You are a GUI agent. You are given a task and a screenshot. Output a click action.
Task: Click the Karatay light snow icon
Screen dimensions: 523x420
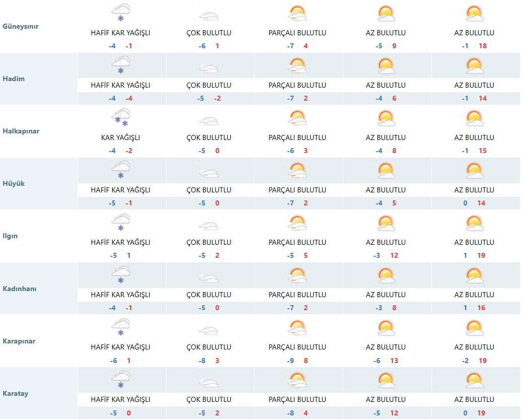pyautogui.click(x=121, y=380)
